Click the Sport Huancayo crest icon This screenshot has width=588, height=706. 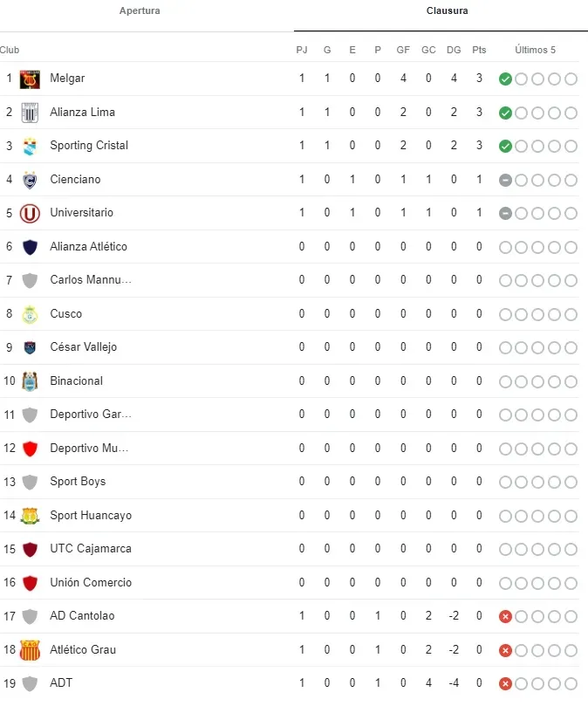[30, 516]
